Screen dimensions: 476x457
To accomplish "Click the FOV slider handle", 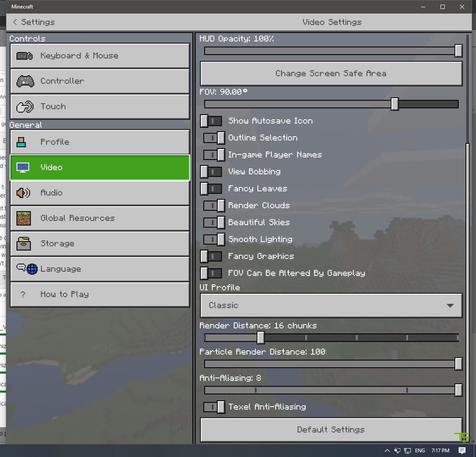I will (395, 104).
